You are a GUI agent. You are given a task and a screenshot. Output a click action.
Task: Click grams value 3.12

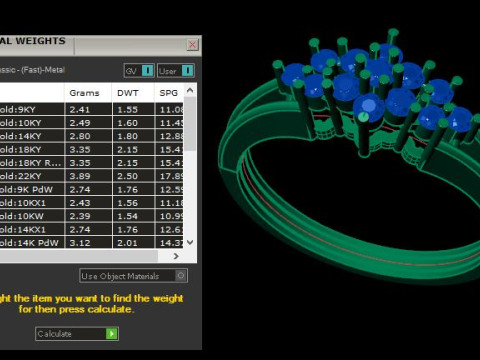coord(80,243)
